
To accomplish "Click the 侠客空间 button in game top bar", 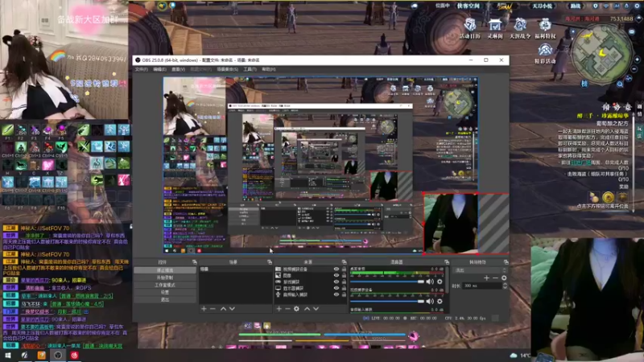I will 469,6.
